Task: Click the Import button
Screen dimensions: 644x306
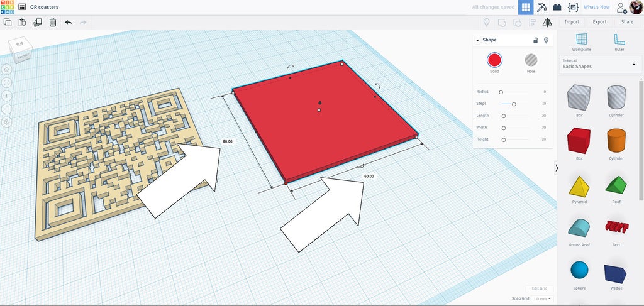Action: (572, 22)
